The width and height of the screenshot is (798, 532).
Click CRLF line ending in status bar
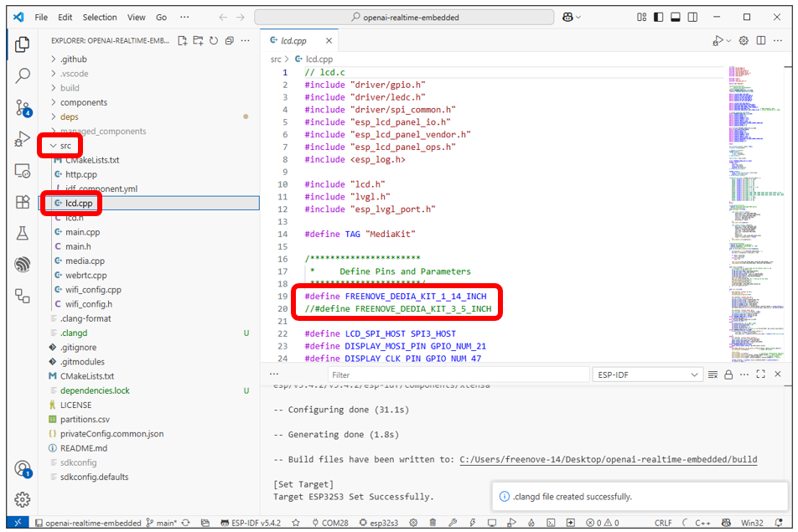663,523
